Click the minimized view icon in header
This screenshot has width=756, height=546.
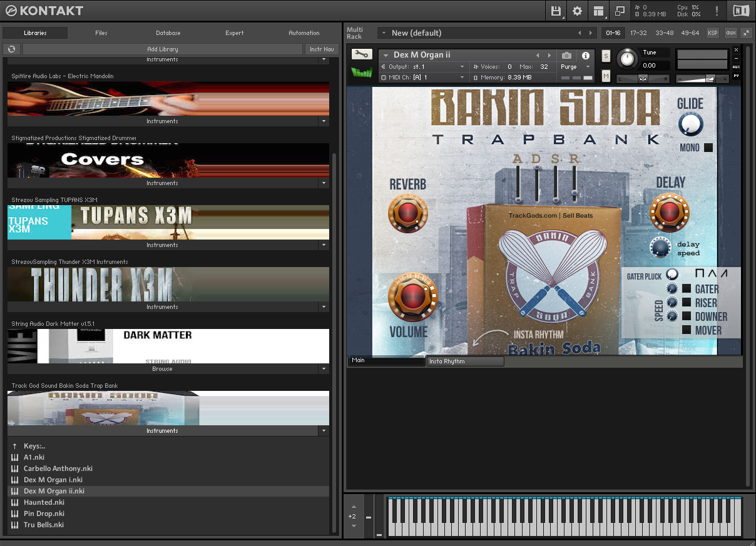click(x=620, y=11)
